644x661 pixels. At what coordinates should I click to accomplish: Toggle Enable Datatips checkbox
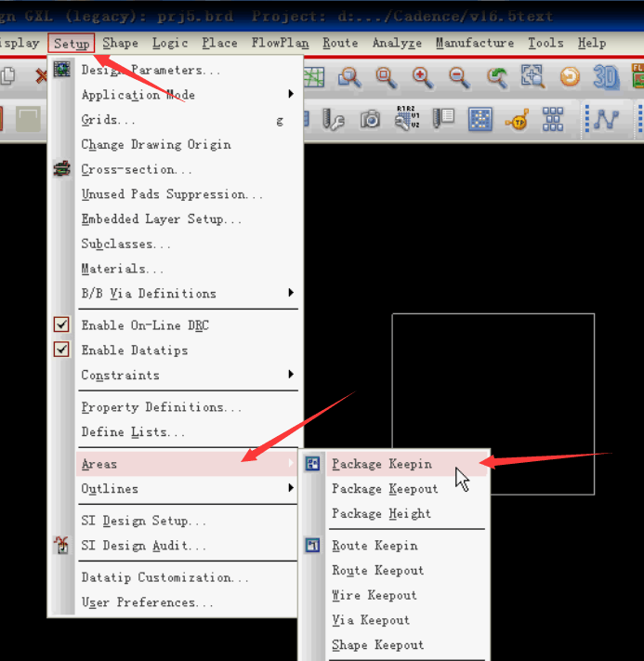coord(61,350)
